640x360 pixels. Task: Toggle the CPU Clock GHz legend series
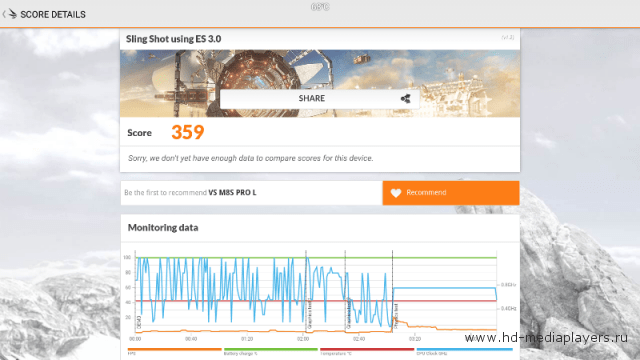(464, 351)
